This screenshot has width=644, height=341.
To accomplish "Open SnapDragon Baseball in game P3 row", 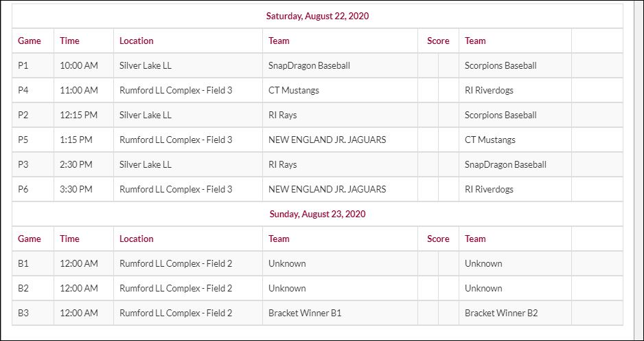I will 505,164.
